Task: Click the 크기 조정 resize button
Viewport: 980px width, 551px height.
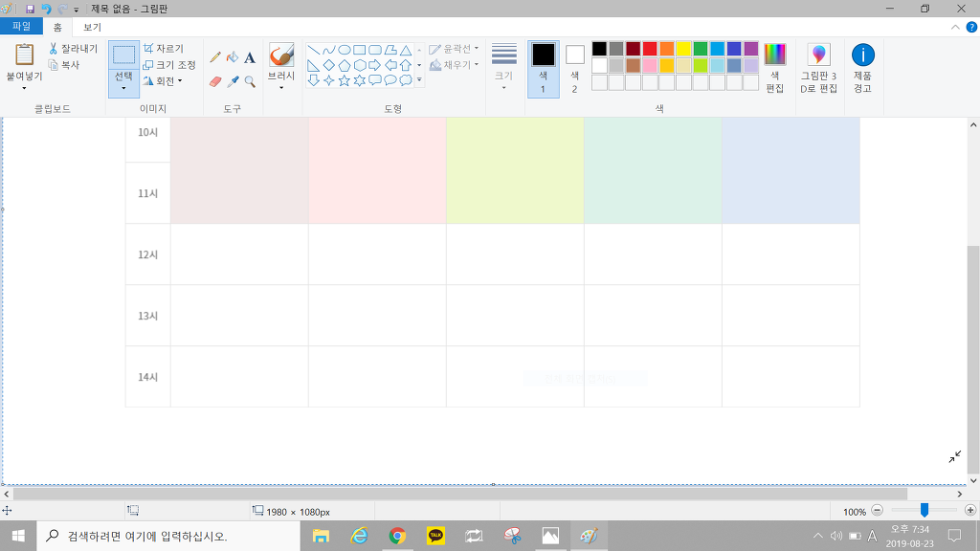Action: tap(169, 65)
